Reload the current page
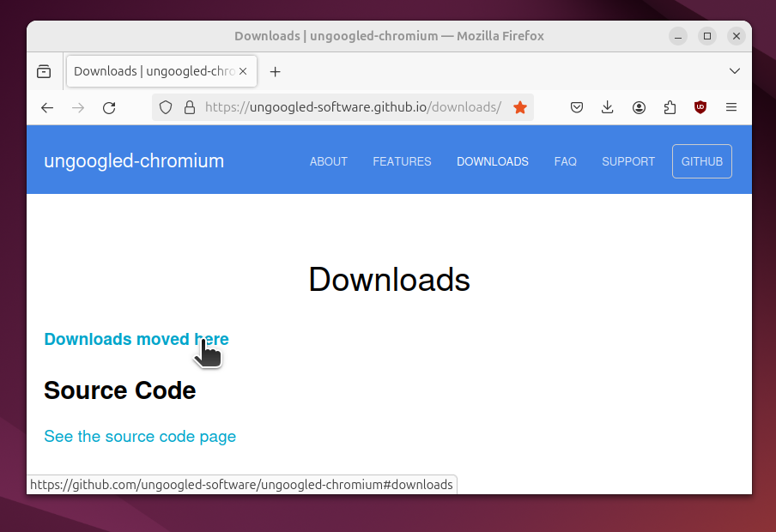 (109, 107)
